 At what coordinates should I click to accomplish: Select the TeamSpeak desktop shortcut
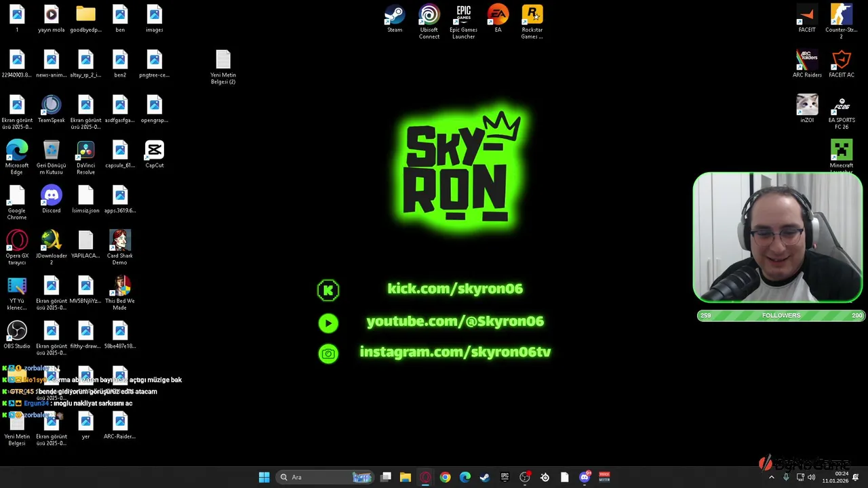point(52,109)
